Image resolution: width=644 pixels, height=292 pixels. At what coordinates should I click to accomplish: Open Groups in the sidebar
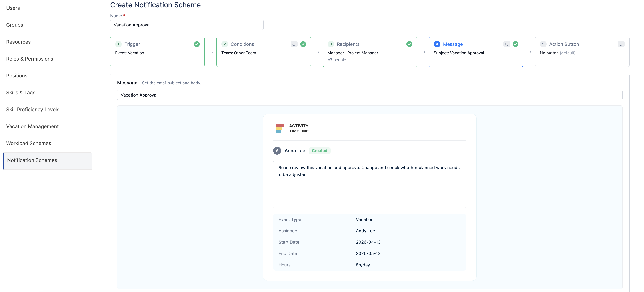[47, 25]
